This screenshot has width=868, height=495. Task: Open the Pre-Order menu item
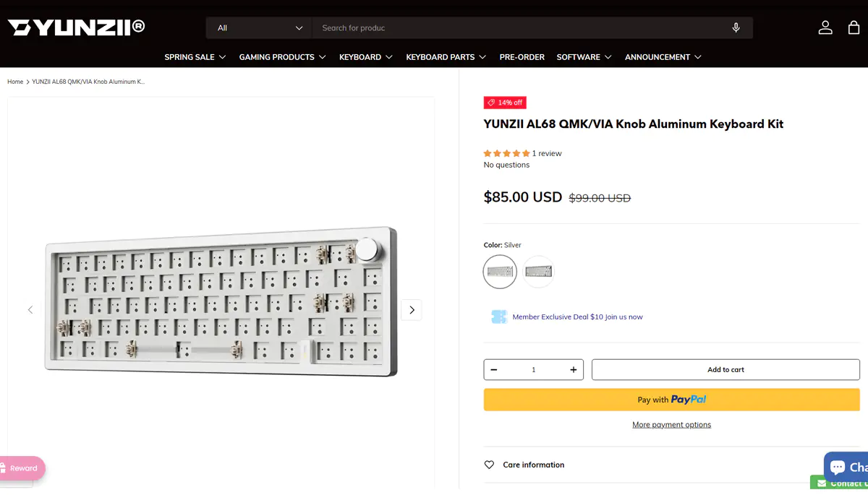click(x=522, y=57)
